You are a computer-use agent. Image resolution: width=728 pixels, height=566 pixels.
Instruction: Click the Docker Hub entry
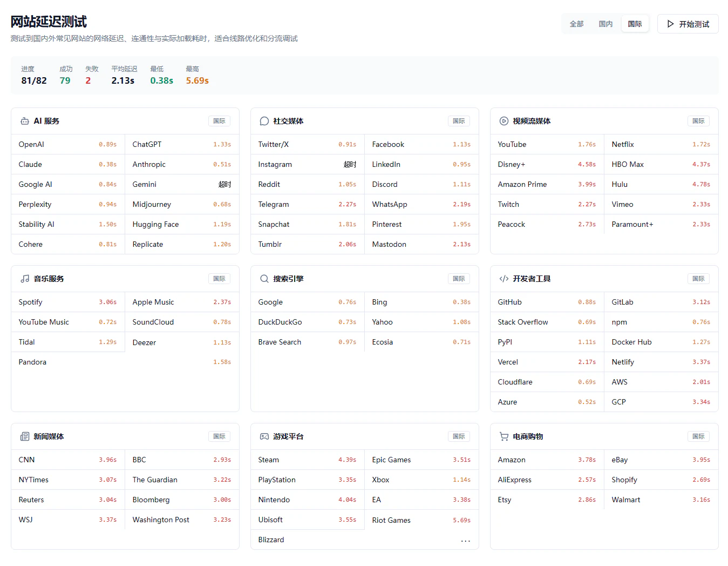(661, 342)
